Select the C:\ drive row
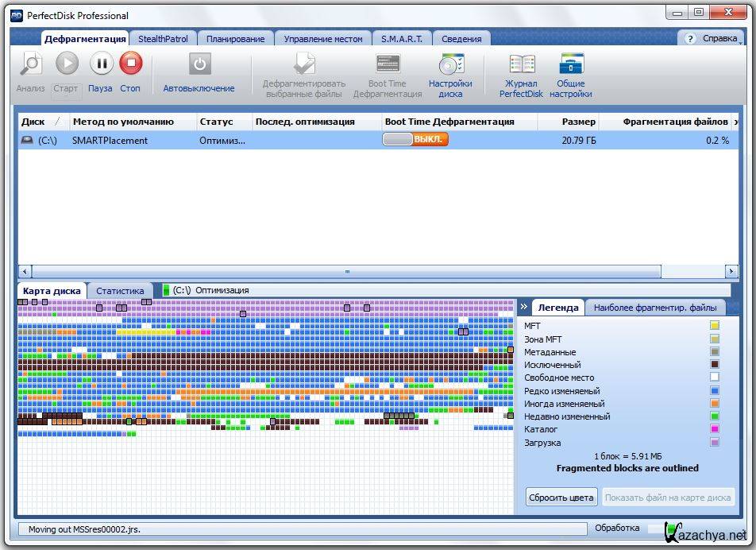This screenshot has width=756, height=550. coord(238,141)
